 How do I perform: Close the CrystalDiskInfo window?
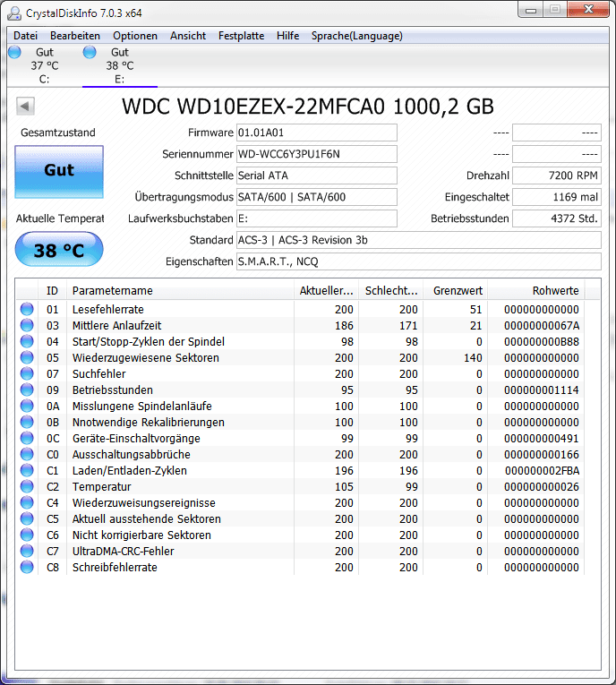pos(588,10)
